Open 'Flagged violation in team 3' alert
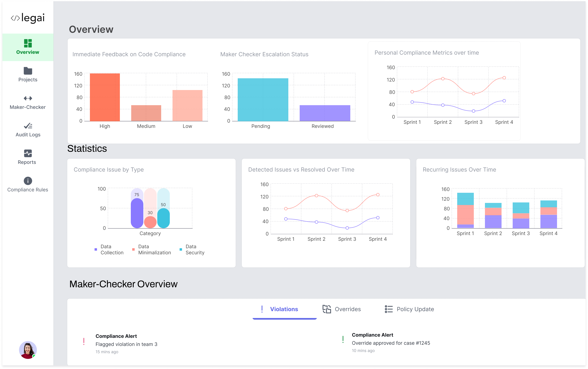The image size is (588, 369). (126, 344)
